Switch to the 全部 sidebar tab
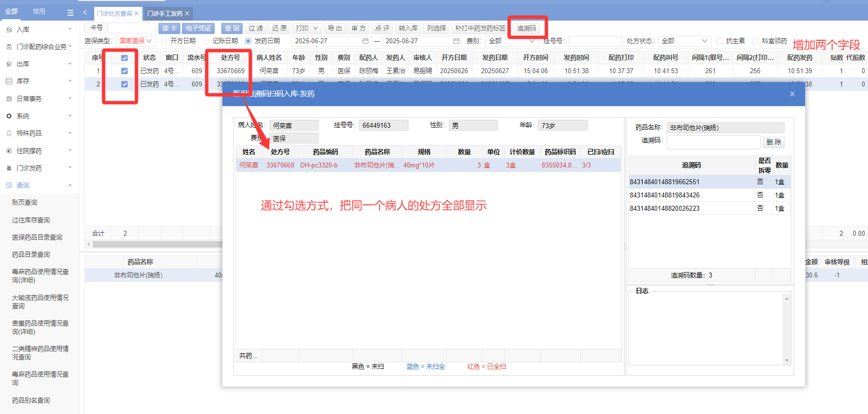 tap(11, 11)
